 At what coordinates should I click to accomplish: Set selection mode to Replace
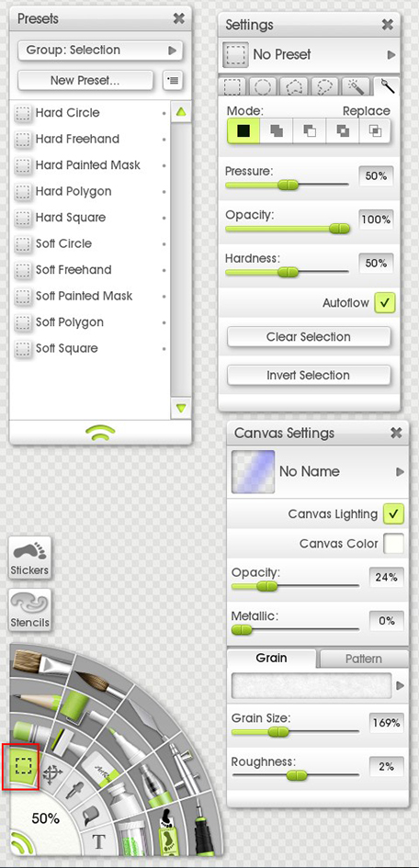click(x=243, y=130)
